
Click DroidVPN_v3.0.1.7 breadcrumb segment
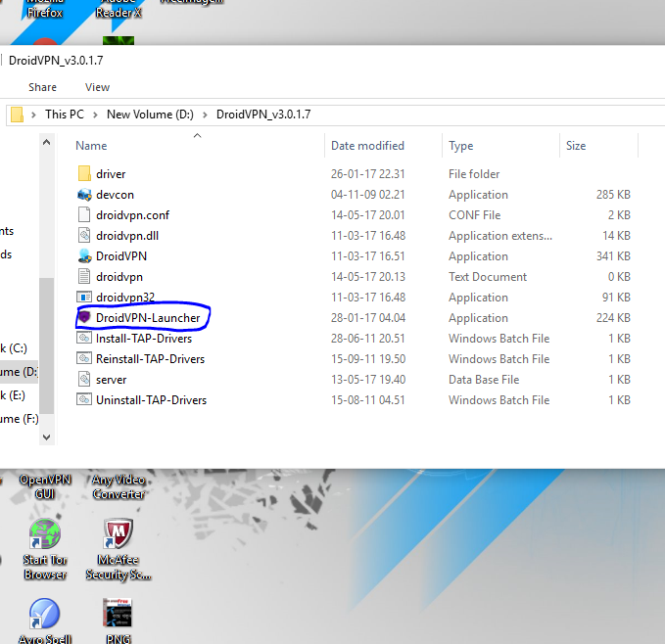(x=263, y=115)
